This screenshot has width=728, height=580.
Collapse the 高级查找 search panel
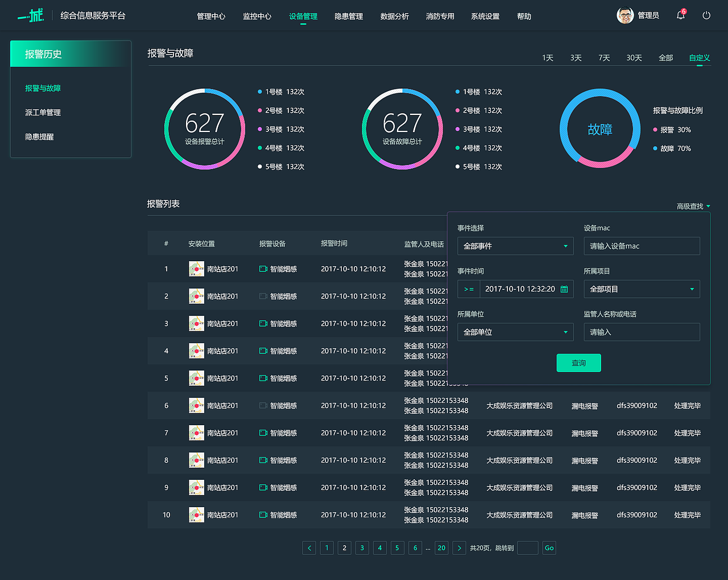693,205
